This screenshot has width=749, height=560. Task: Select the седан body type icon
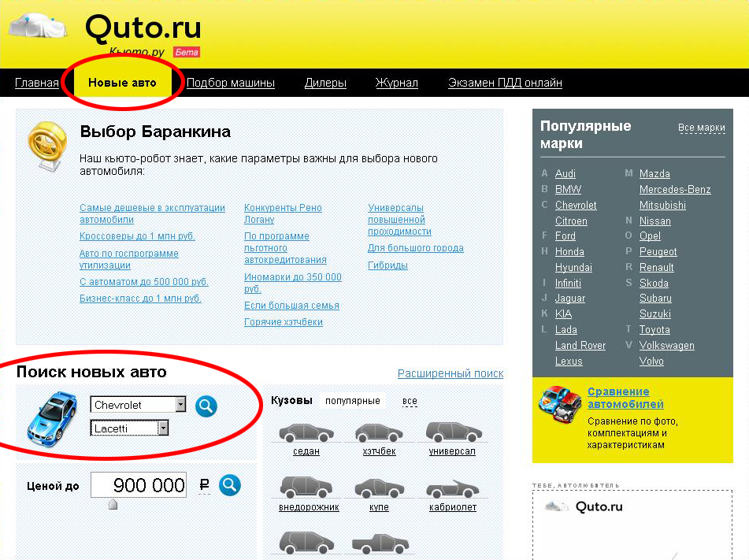coord(306,432)
